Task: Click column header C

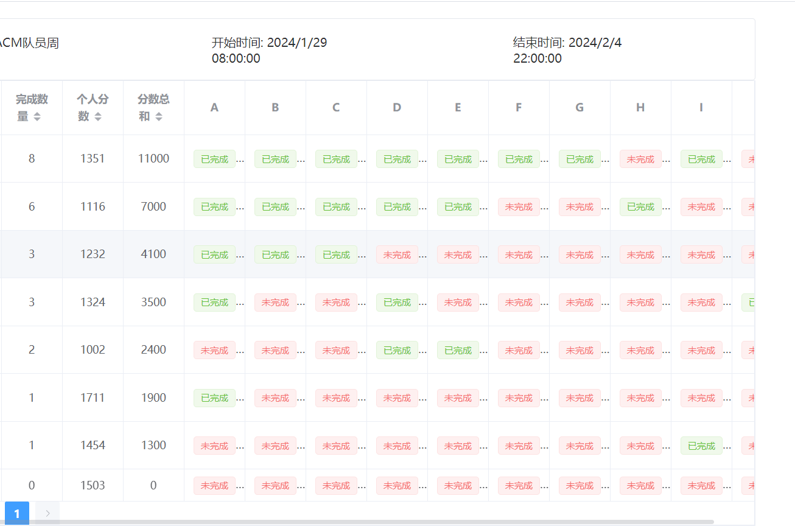Action: click(x=336, y=107)
